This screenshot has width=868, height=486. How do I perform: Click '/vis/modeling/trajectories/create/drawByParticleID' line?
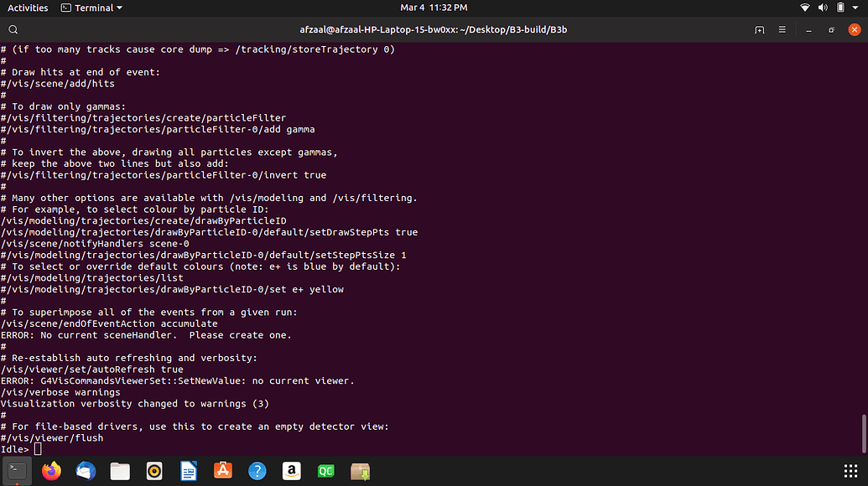(x=143, y=220)
